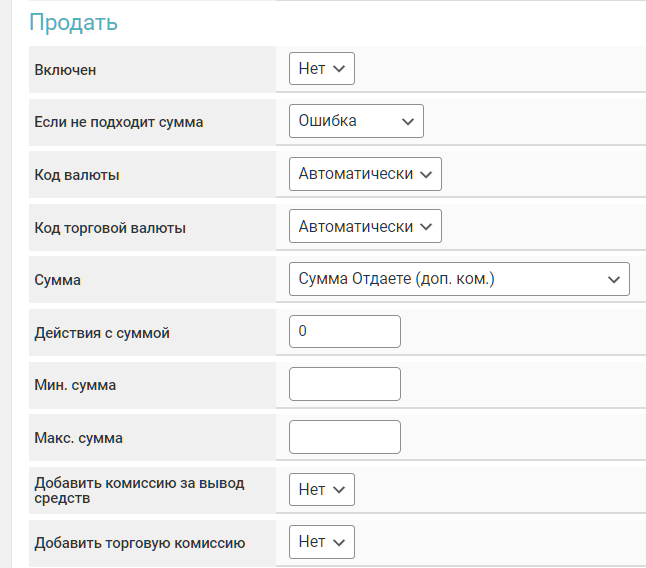Expand the 'Если не подходит сумма' dropdown
Viewport: 646px width, 568px height.
click(x=356, y=121)
